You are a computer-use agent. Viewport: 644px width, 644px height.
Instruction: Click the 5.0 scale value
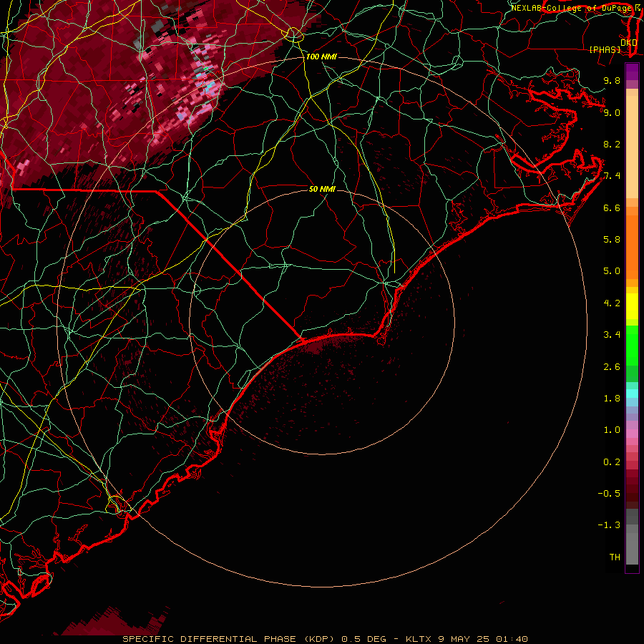click(612, 271)
